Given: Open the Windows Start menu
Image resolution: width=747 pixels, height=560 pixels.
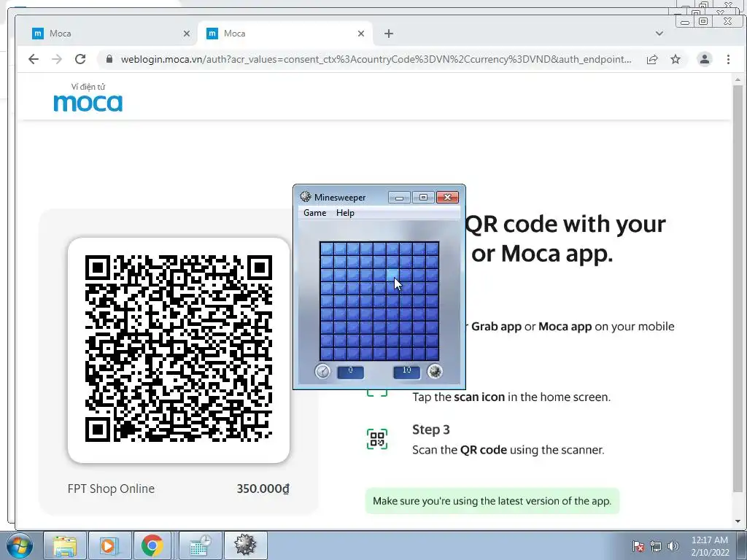Looking at the screenshot, I should (x=19, y=545).
